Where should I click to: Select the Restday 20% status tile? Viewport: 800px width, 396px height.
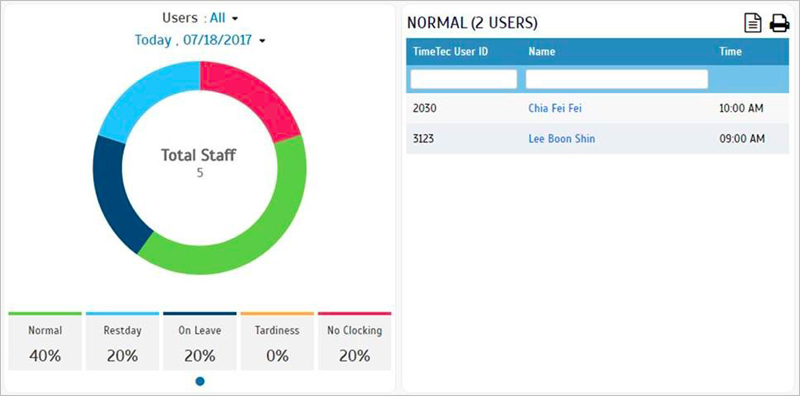click(x=122, y=341)
